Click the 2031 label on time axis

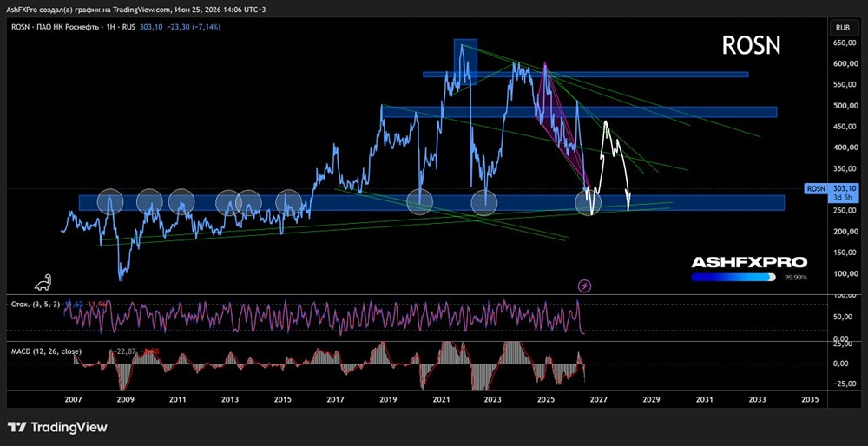coord(704,399)
